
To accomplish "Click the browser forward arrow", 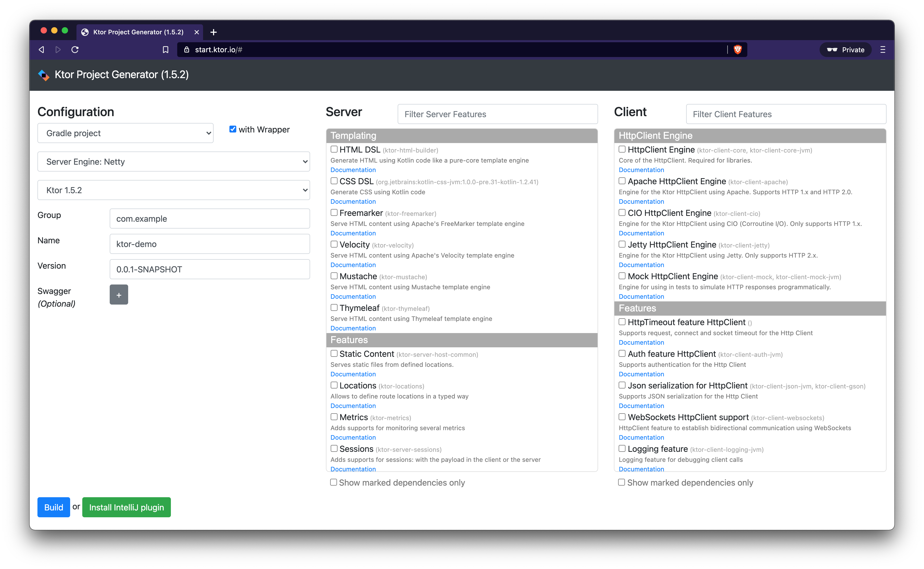I will tap(58, 50).
